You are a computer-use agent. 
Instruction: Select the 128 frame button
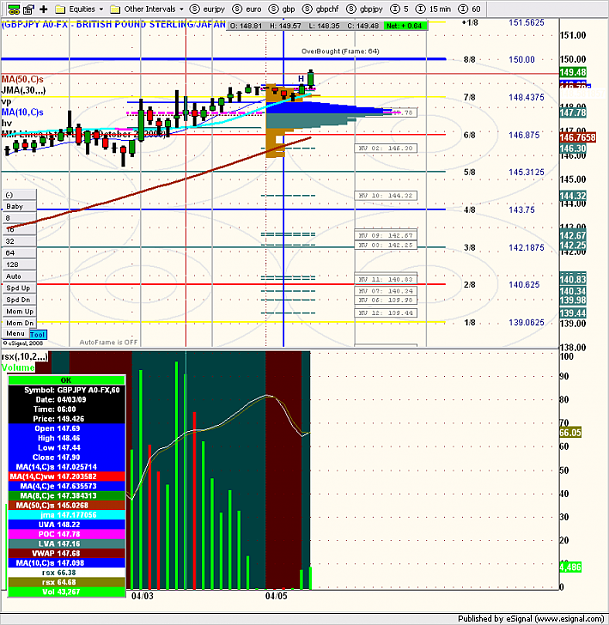pos(20,264)
